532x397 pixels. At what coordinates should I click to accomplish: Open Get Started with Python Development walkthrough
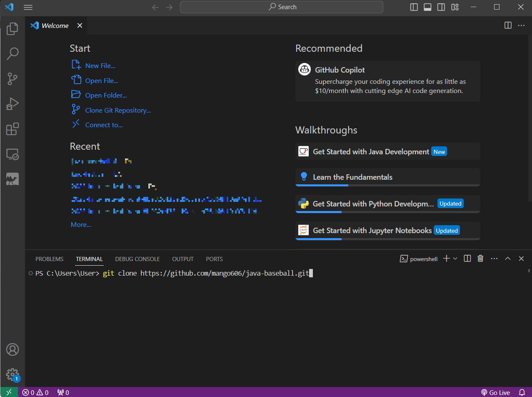(x=387, y=204)
